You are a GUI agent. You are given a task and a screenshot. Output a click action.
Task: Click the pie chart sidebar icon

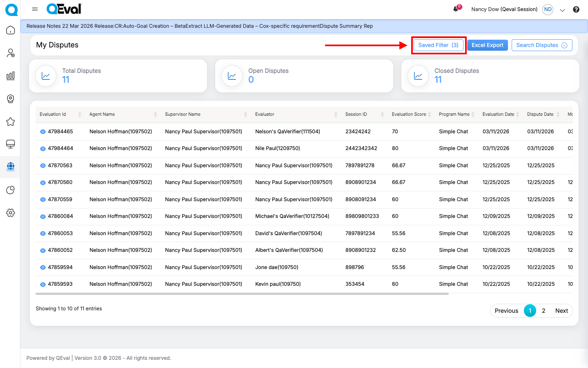pyautogui.click(x=11, y=190)
